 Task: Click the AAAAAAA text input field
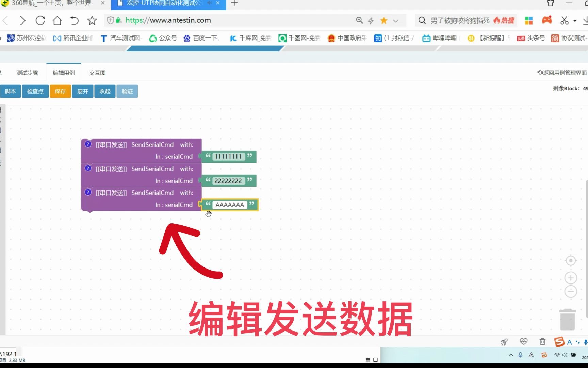pyautogui.click(x=229, y=205)
